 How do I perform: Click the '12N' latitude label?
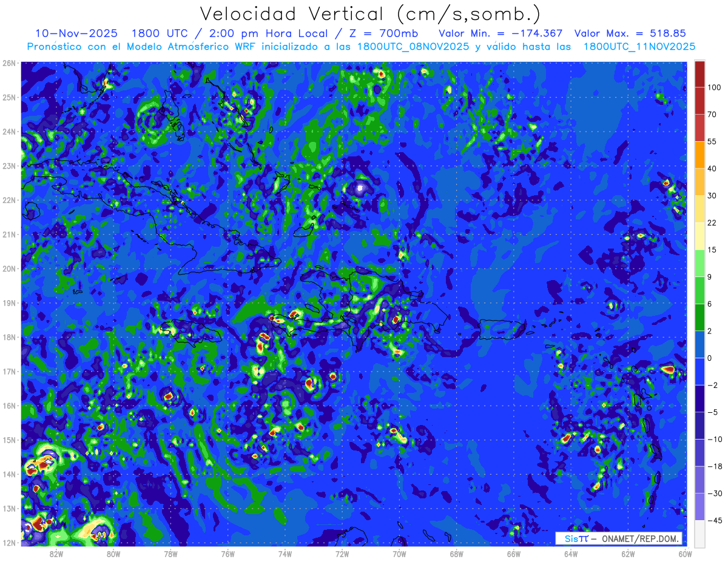[x=9, y=543]
